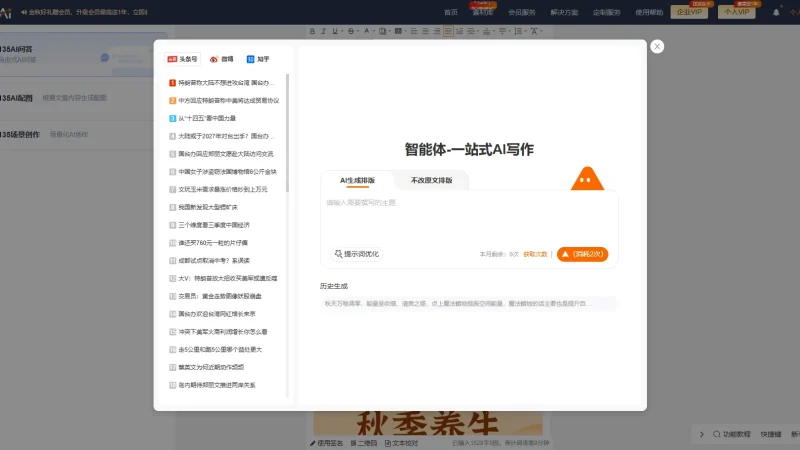Select the AI生成排版 tab
The image size is (800, 450).
tap(357, 180)
